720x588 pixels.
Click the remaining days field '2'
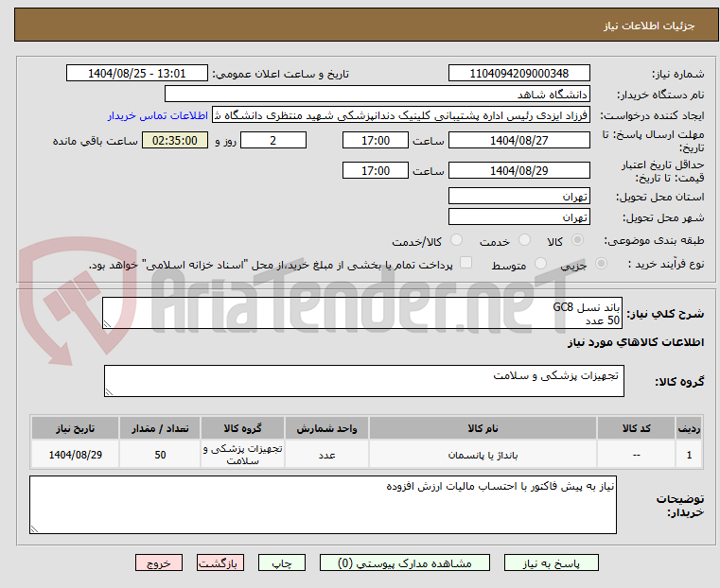pos(273,140)
